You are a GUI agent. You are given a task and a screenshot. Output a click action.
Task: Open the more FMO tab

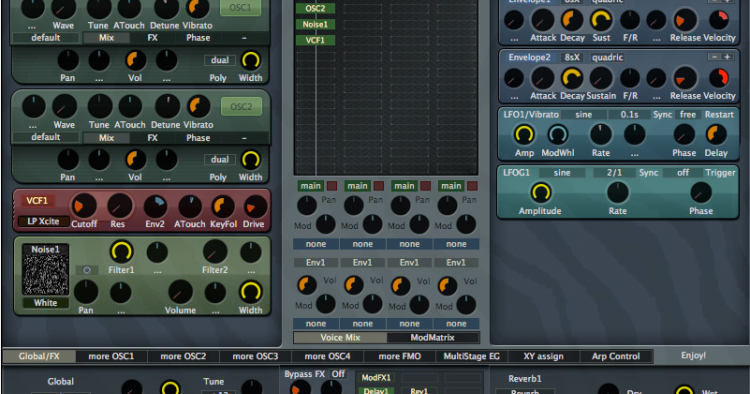pyautogui.click(x=400, y=356)
